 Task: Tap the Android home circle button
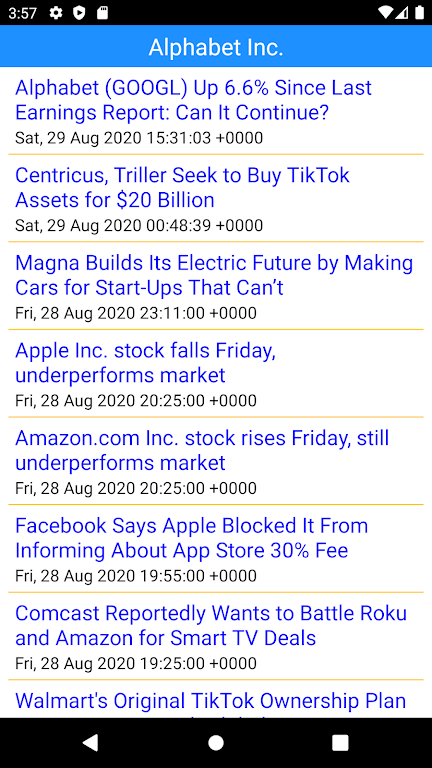point(216,743)
